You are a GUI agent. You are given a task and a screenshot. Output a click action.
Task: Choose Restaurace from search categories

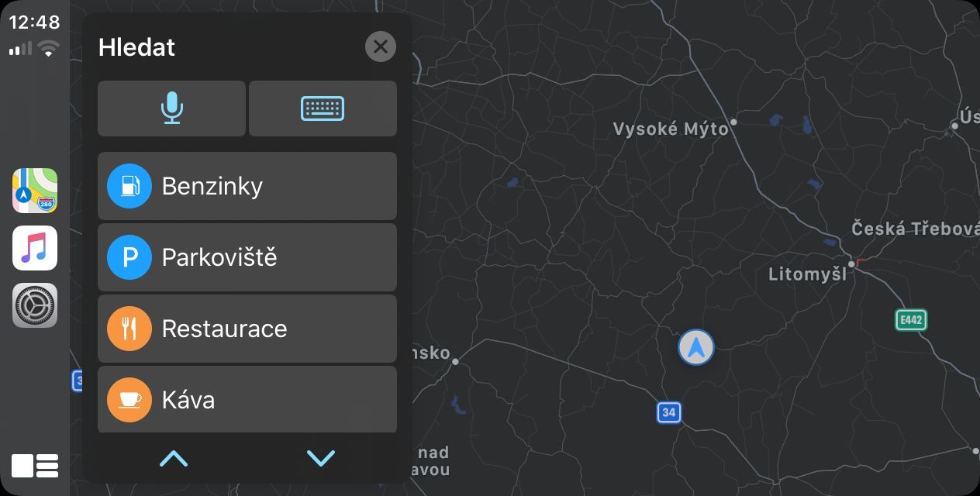click(247, 329)
